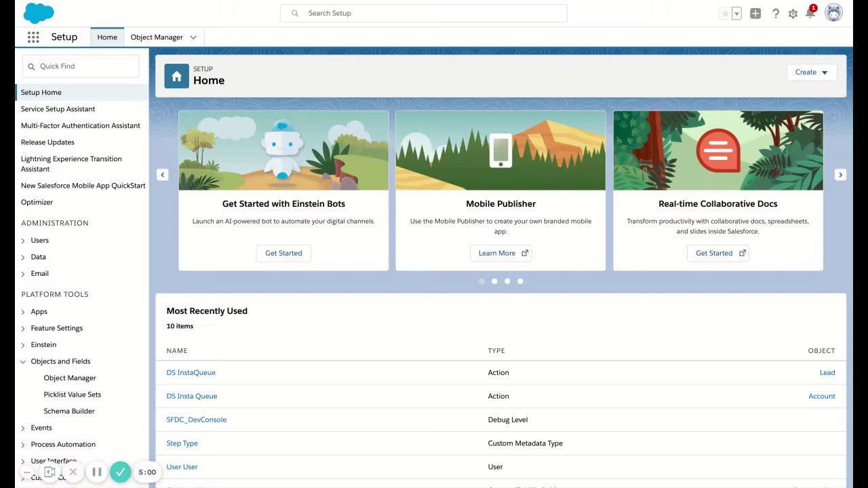Open Schema Builder

point(69,411)
